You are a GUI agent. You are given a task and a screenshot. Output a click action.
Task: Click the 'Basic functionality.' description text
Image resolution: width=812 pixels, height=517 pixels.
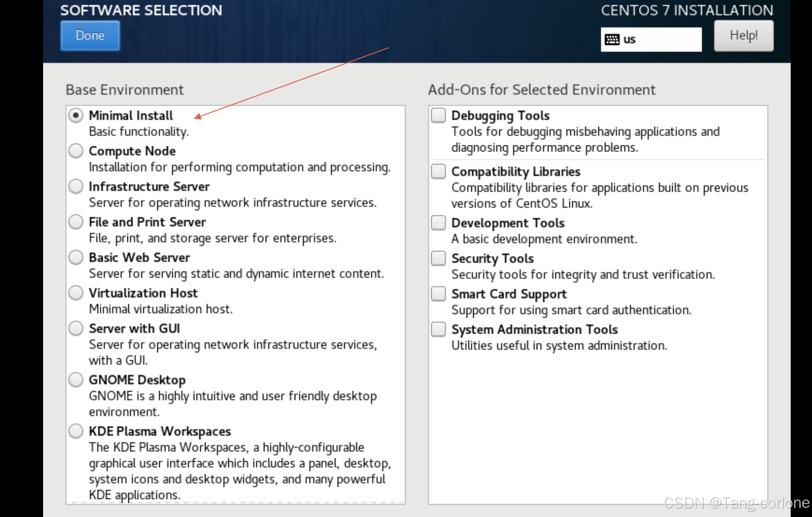coord(139,132)
